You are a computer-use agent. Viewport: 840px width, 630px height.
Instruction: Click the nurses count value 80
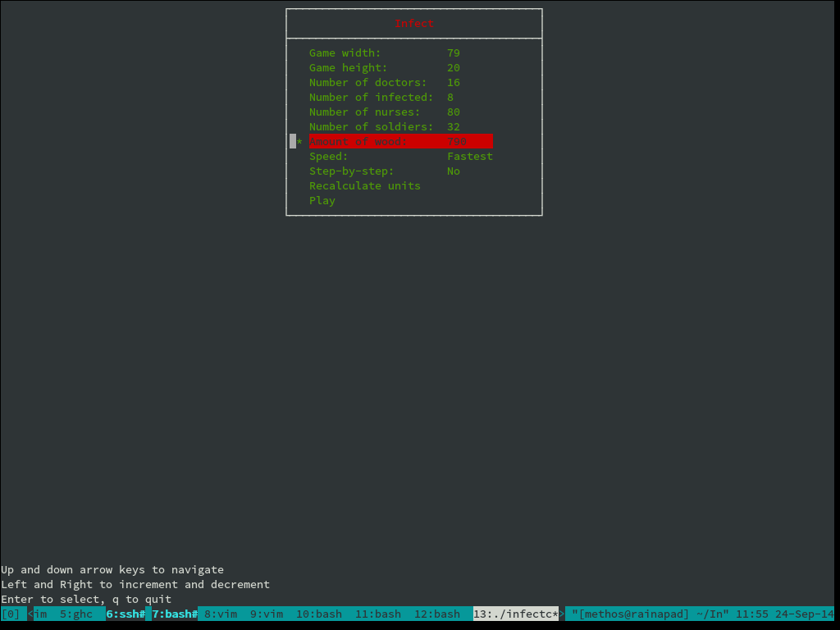454,112
